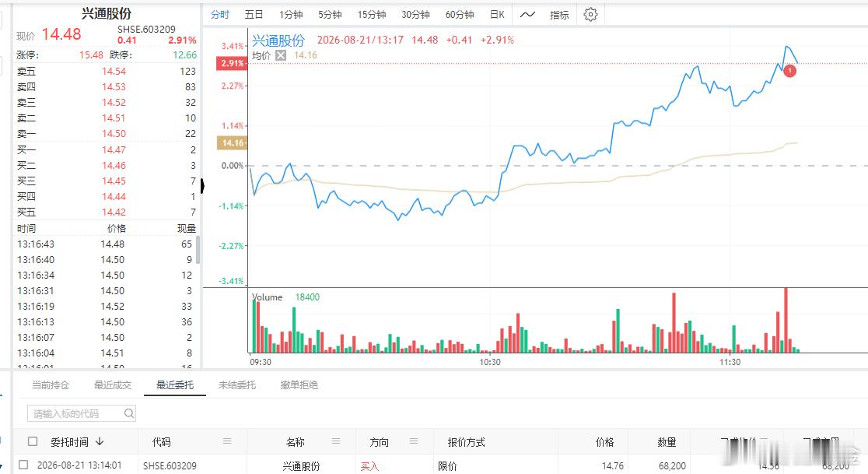Collapse the quote panel with the side arrow
Screen dimensions: 868x474
pyautogui.click(x=202, y=185)
